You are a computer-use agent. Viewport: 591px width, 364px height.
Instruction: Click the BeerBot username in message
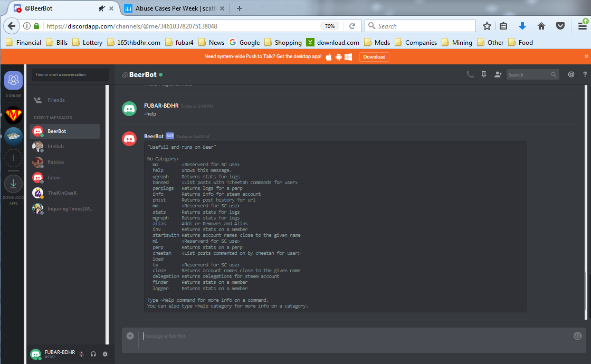point(154,137)
